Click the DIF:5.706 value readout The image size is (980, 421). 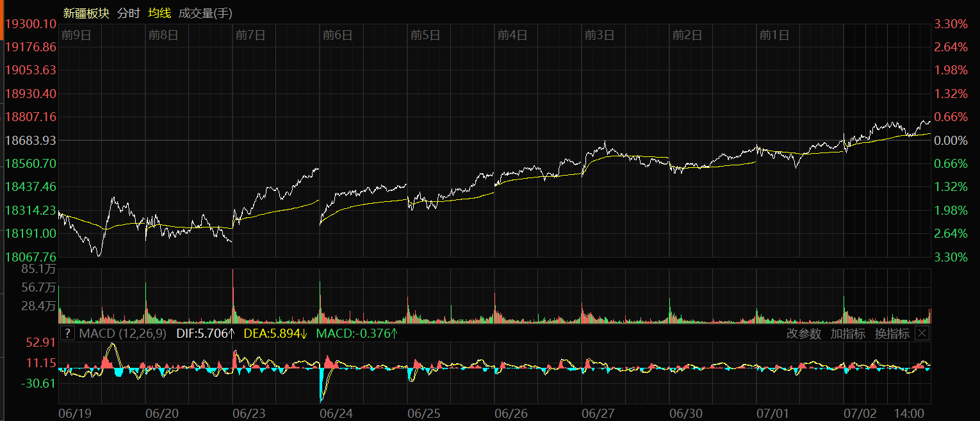pyautogui.click(x=206, y=333)
